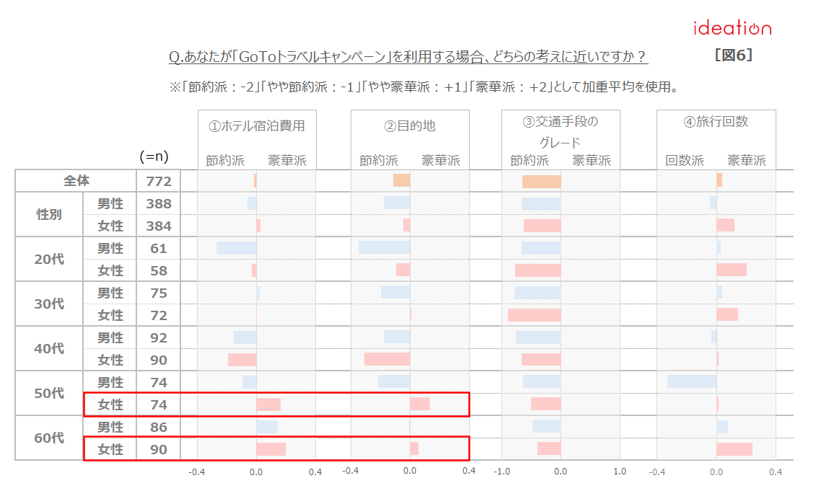Click the 男性 label in the 60代 row

coord(110,427)
